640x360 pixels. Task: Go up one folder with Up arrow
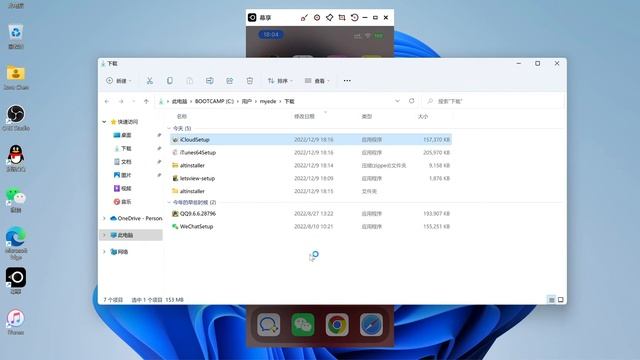pos(146,101)
